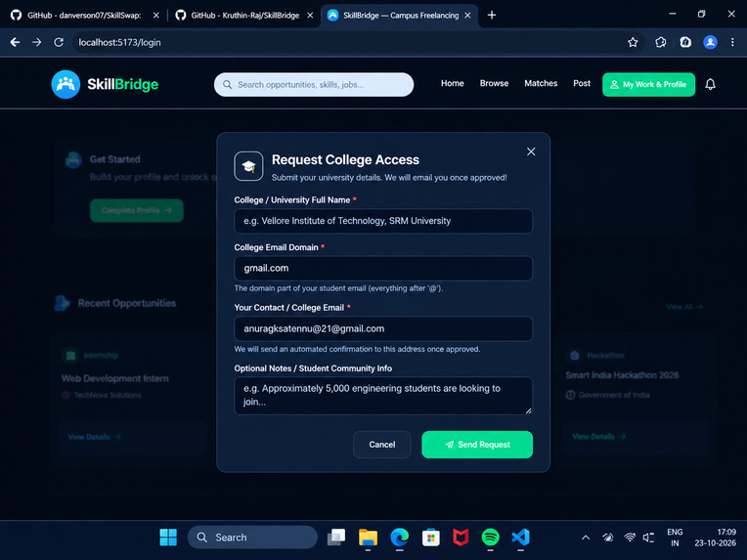
Task: Open Matches in navigation
Action: (541, 83)
